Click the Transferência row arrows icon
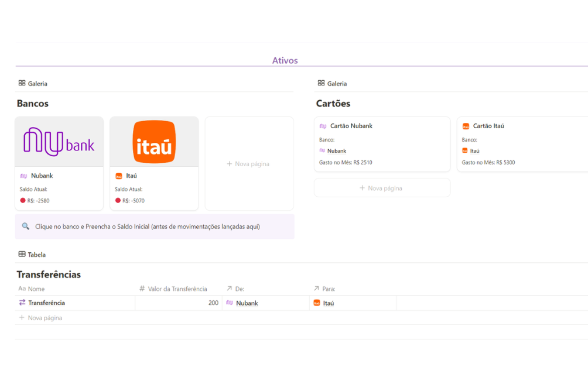The width and height of the screenshot is (588, 391). [x=22, y=303]
